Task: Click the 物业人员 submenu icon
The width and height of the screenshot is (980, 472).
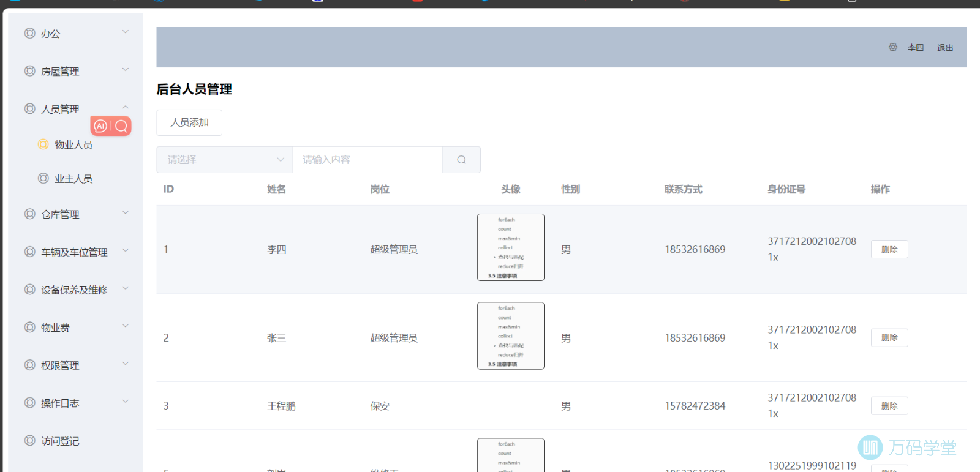Action: [43, 144]
